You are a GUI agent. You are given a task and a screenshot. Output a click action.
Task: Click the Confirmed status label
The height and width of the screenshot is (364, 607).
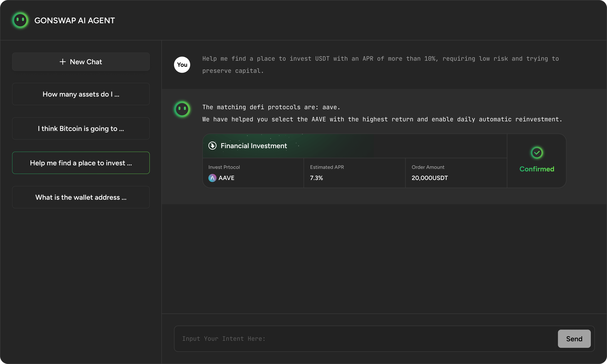click(537, 169)
